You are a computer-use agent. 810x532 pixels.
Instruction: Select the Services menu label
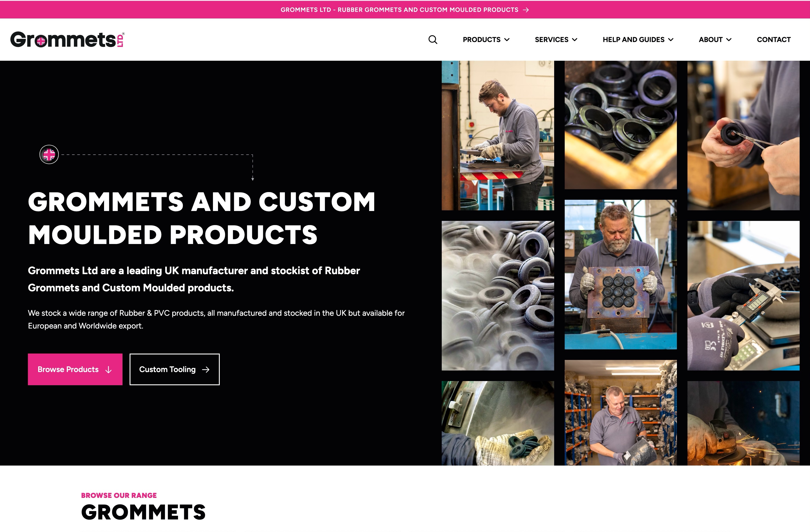(x=551, y=39)
